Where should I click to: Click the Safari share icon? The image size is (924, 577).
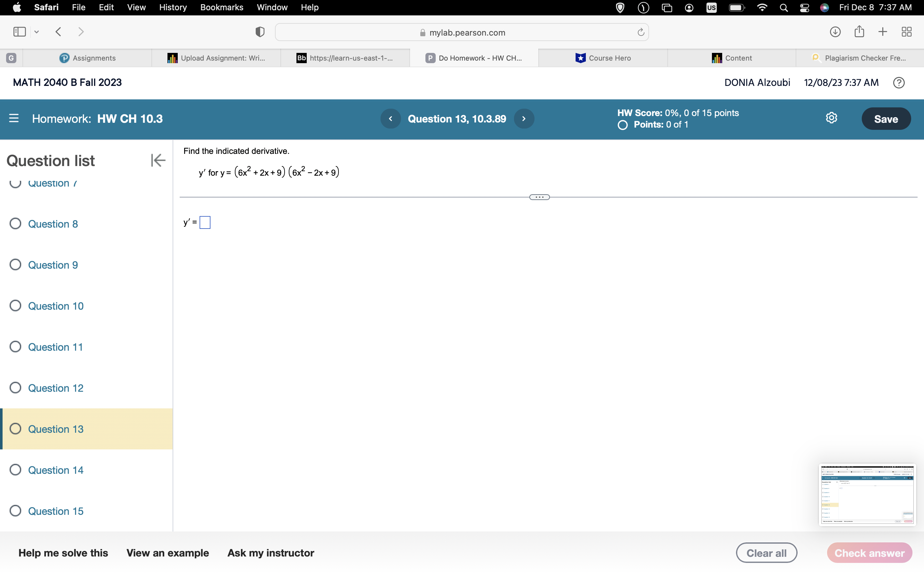tap(859, 32)
